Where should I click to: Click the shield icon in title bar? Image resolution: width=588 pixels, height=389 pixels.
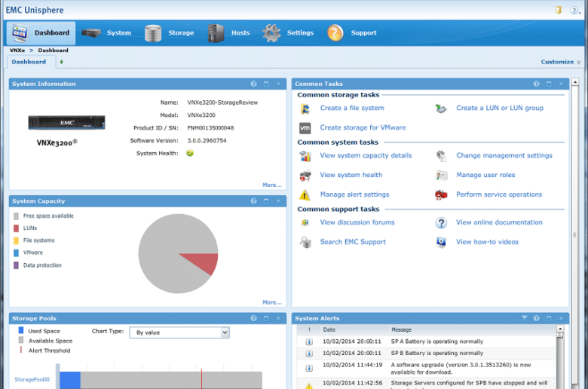pos(559,10)
